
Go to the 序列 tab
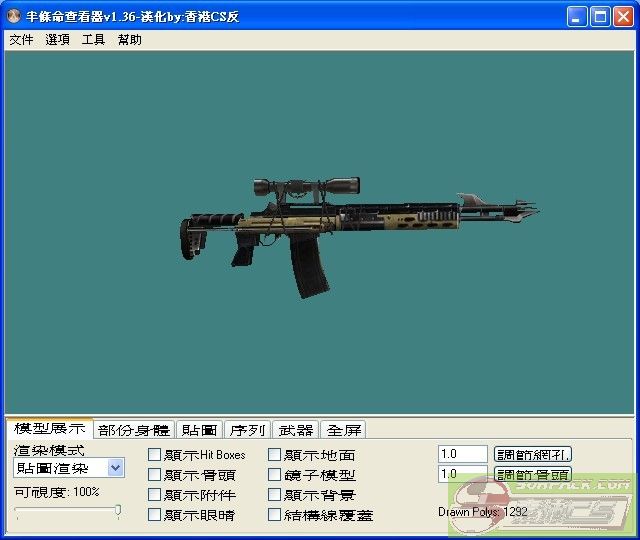[x=247, y=430]
